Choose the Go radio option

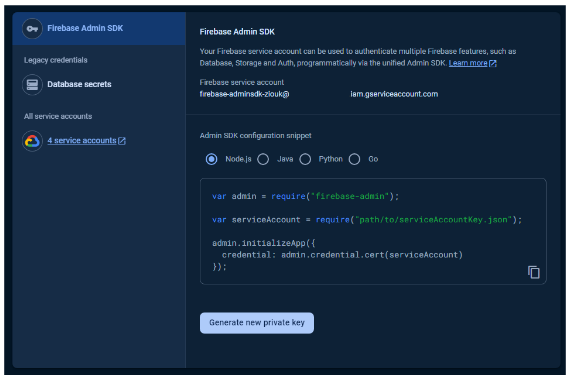tap(354, 159)
